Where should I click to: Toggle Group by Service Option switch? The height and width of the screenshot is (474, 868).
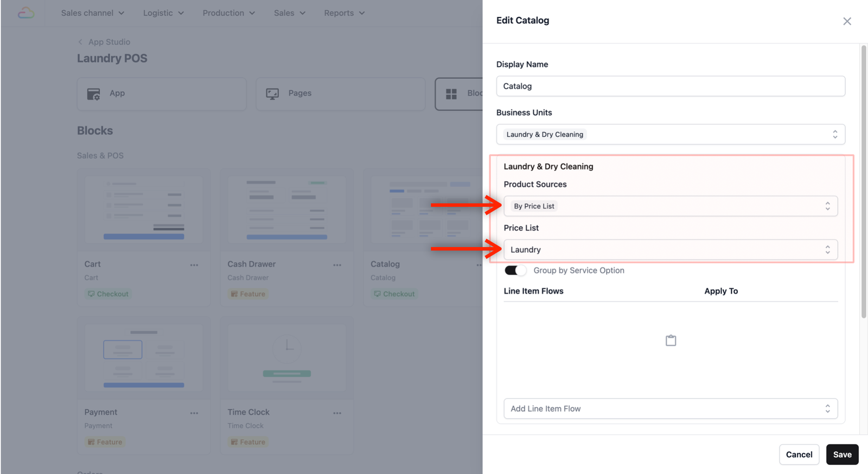pyautogui.click(x=515, y=270)
